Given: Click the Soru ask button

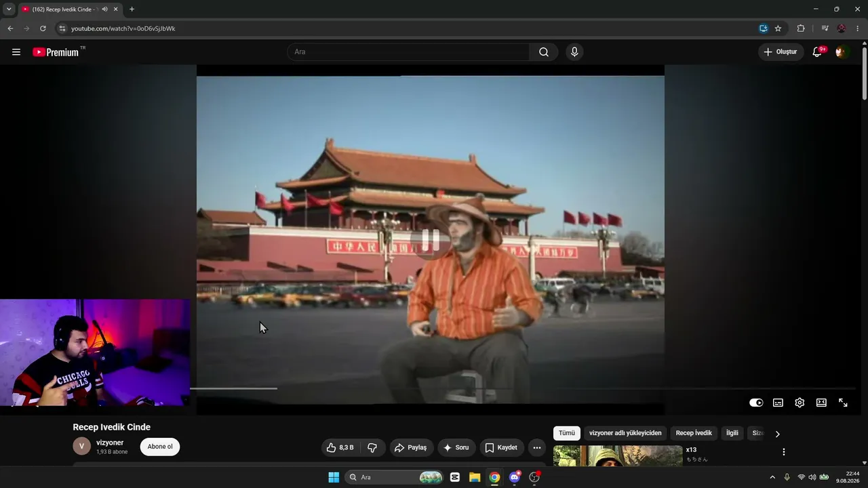Looking at the screenshot, I should 456,447.
